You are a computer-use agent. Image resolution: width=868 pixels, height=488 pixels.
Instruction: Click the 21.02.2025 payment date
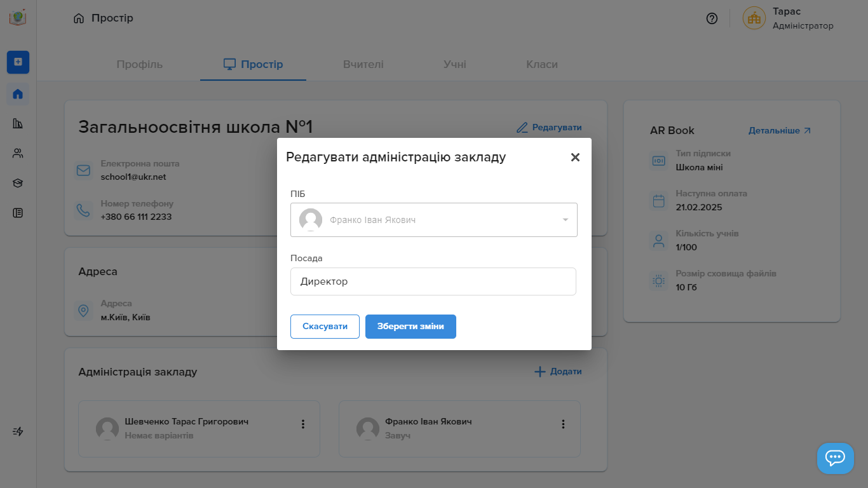coord(699,207)
